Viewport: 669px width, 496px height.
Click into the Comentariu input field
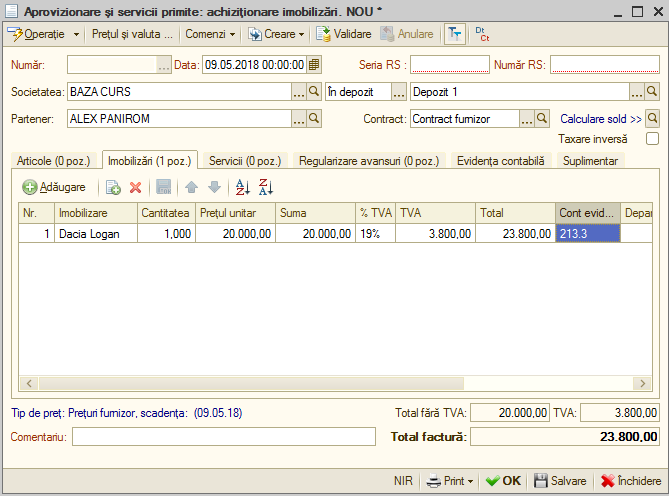[224, 437]
